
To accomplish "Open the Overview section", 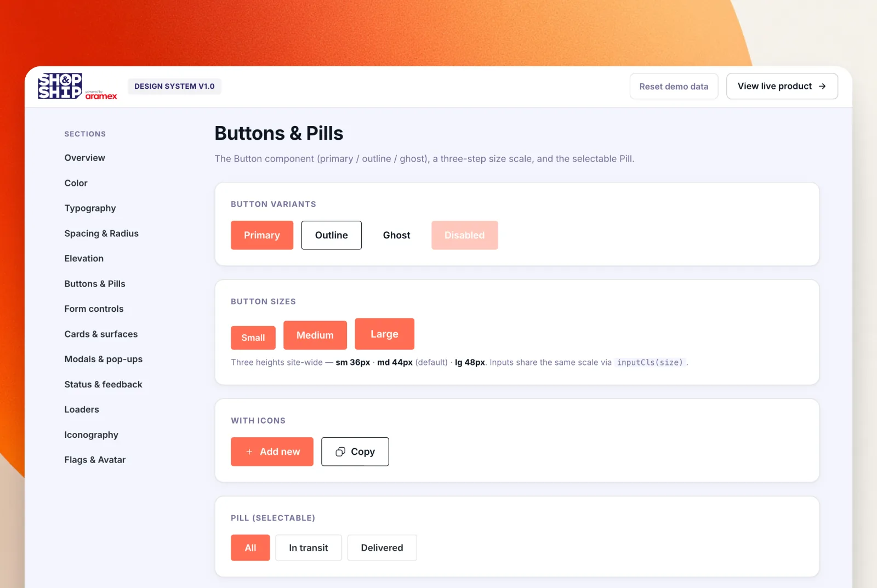I will [x=85, y=158].
